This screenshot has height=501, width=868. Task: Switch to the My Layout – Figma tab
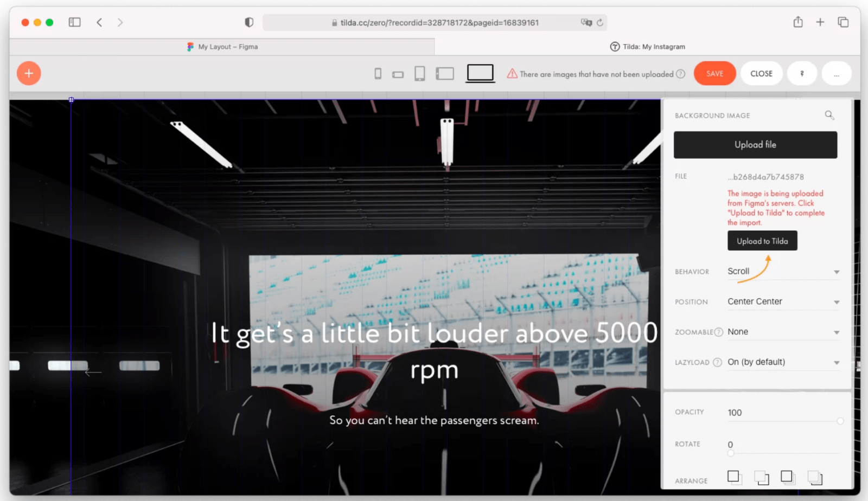point(222,47)
